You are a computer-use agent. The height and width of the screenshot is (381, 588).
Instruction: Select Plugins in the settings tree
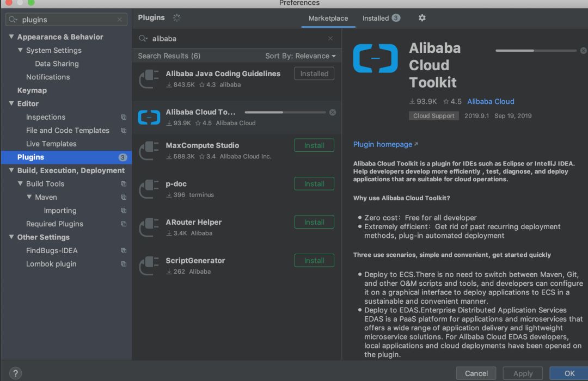point(66,157)
